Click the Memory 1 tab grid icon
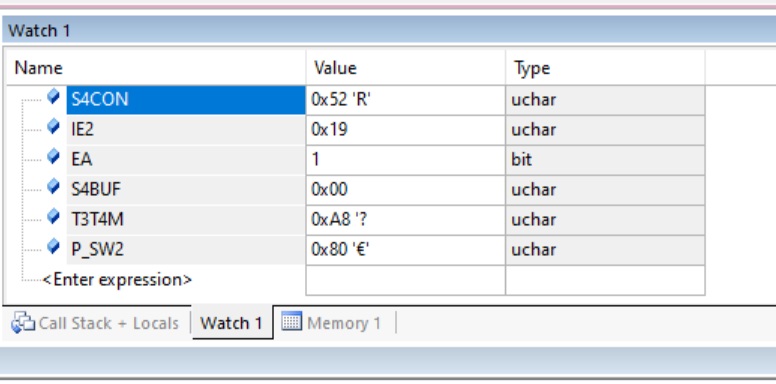Screen dimensions: 776x384 click(x=291, y=322)
